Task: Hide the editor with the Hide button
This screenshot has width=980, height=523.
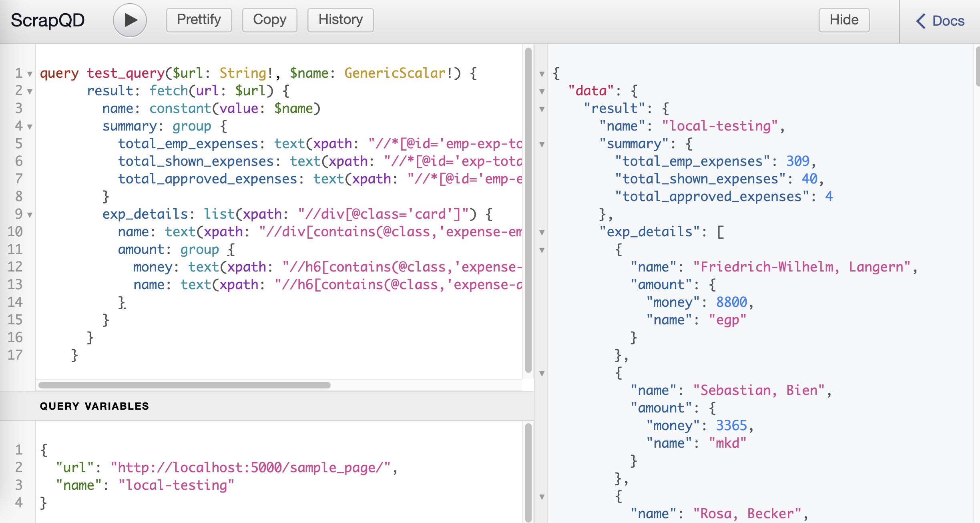Action: coord(844,20)
